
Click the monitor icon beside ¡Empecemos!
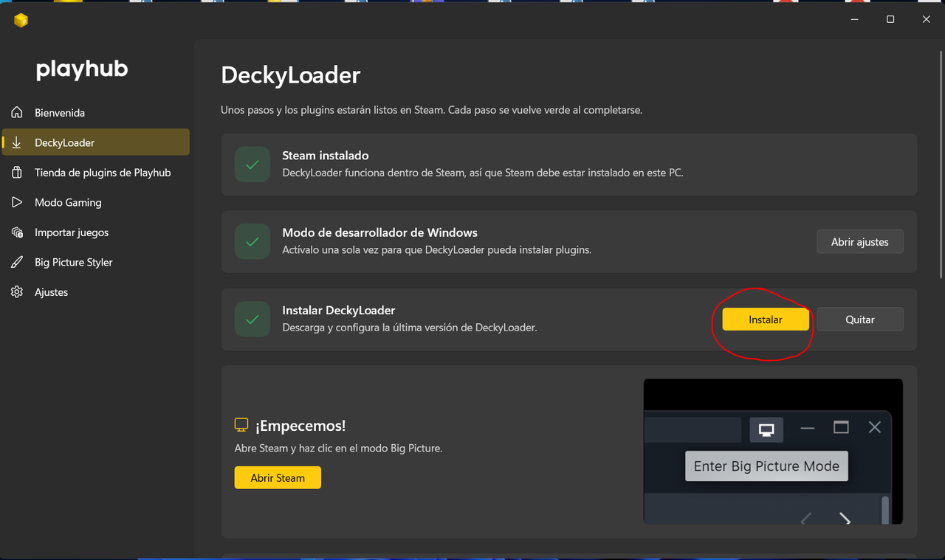pos(241,425)
